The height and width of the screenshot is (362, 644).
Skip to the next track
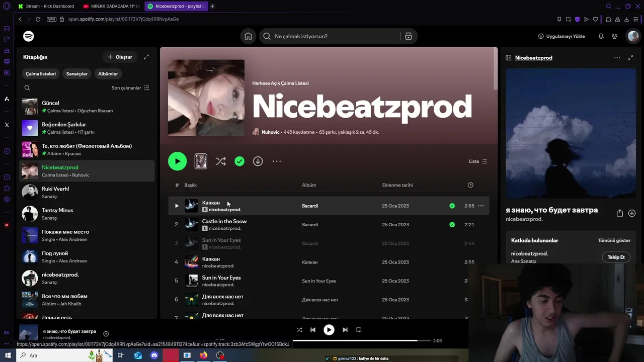[x=345, y=330]
